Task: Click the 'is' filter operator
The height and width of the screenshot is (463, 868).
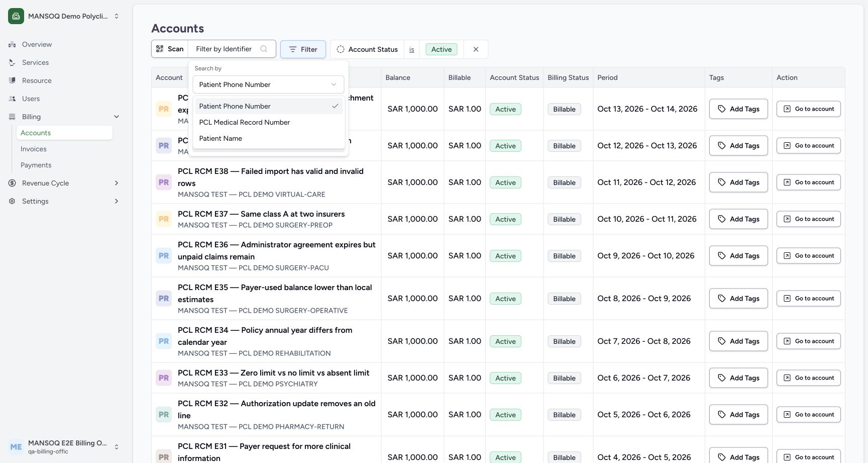Action: coord(411,49)
